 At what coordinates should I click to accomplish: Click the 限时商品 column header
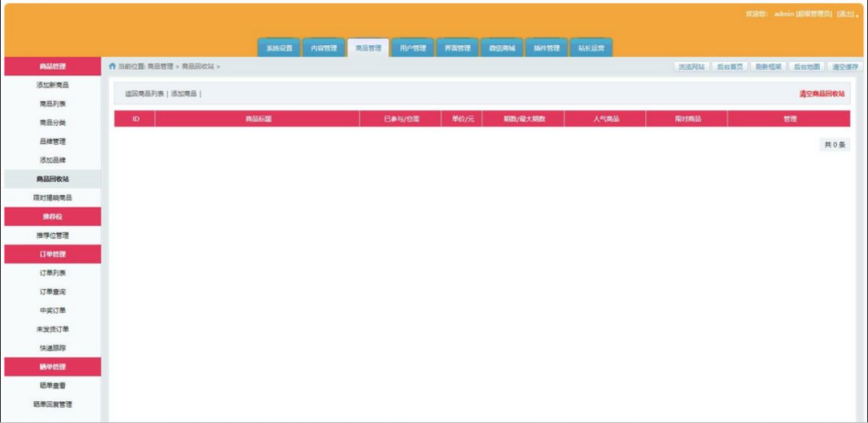pyautogui.click(x=687, y=119)
